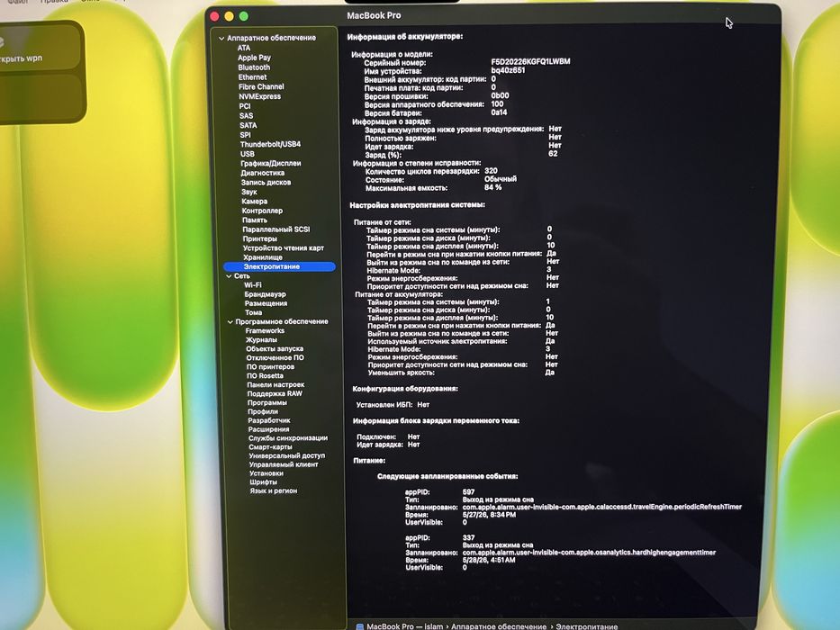Open Frameworks under software section
The height and width of the screenshot is (630, 840).
click(x=265, y=331)
